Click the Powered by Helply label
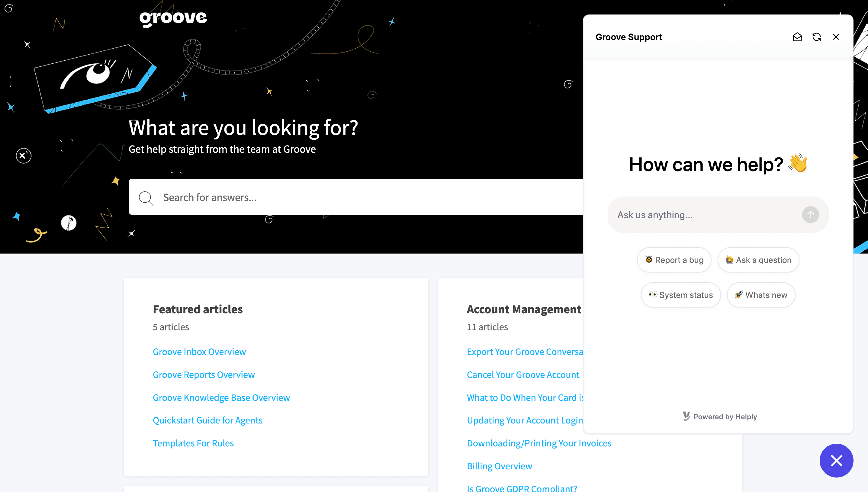This screenshot has width=868, height=492. pos(725,417)
